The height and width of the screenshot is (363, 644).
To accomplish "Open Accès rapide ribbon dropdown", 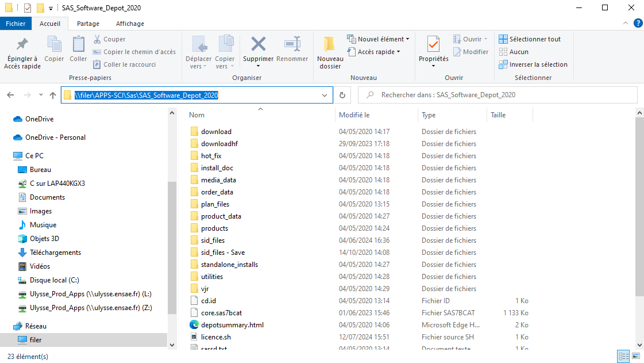I will coord(374,52).
